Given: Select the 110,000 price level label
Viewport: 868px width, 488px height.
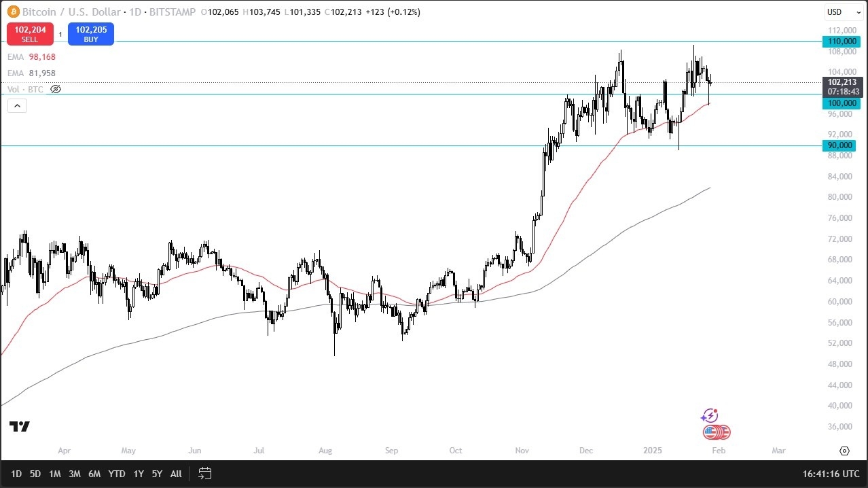Looking at the screenshot, I should (841, 41).
